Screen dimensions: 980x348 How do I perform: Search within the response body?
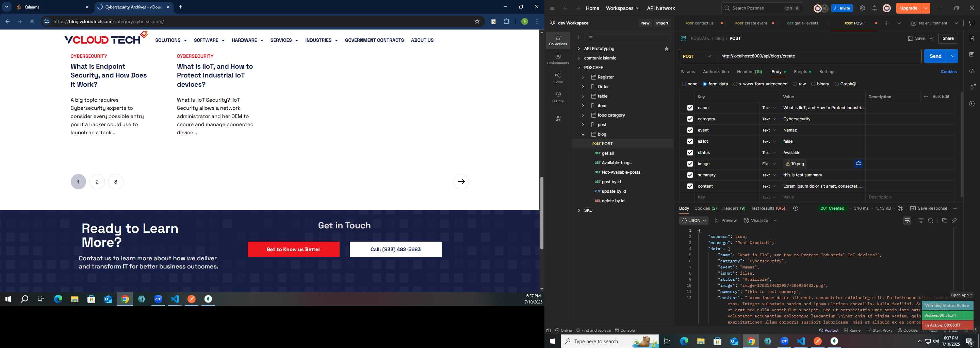click(x=931, y=221)
